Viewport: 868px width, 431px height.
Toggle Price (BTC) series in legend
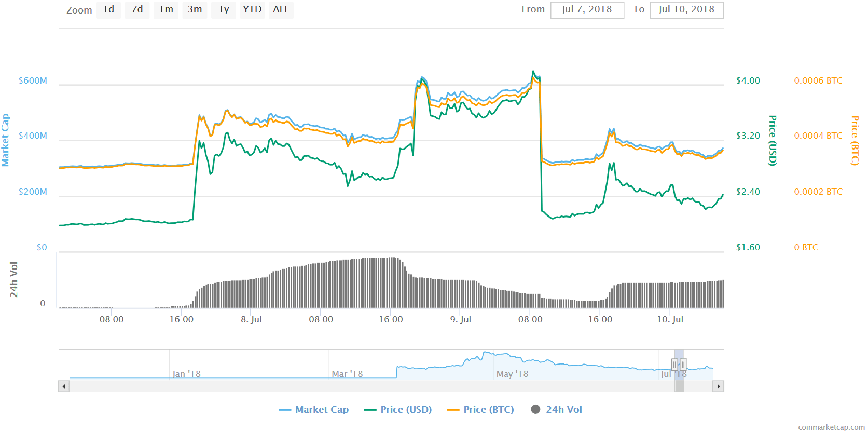tap(480, 410)
